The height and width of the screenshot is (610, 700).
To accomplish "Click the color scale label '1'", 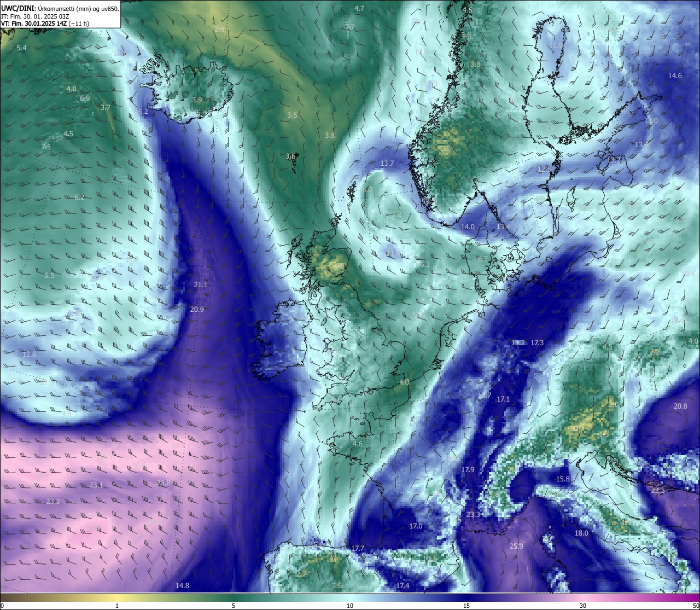I will [x=117, y=606].
